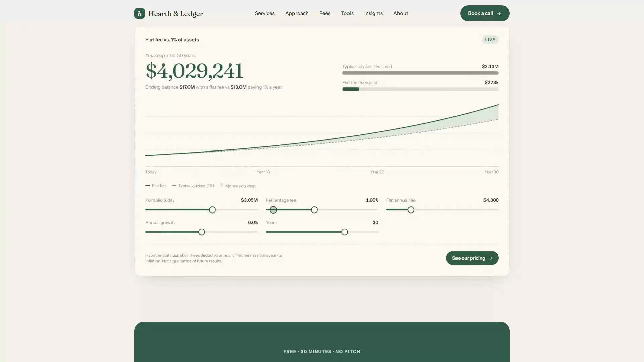Click the Typical advisor fees paid bar
The width and height of the screenshot is (644, 362).
pyautogui.click(x=420, y=73)
